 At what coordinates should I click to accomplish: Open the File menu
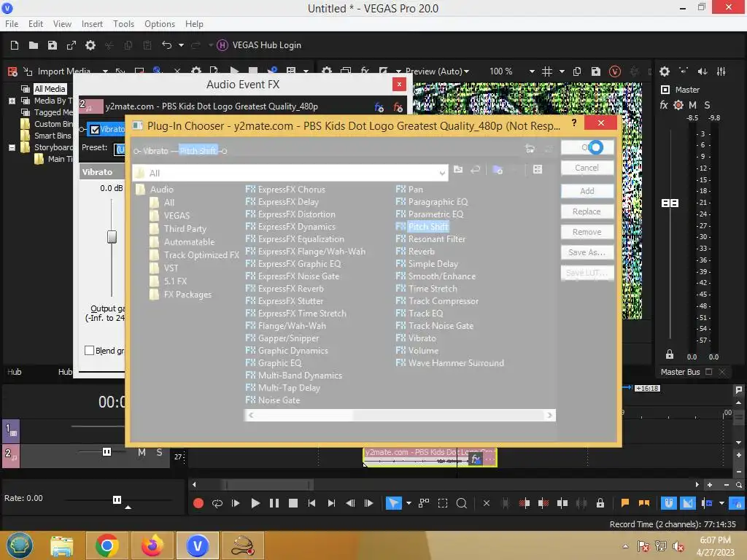(12, 24)
